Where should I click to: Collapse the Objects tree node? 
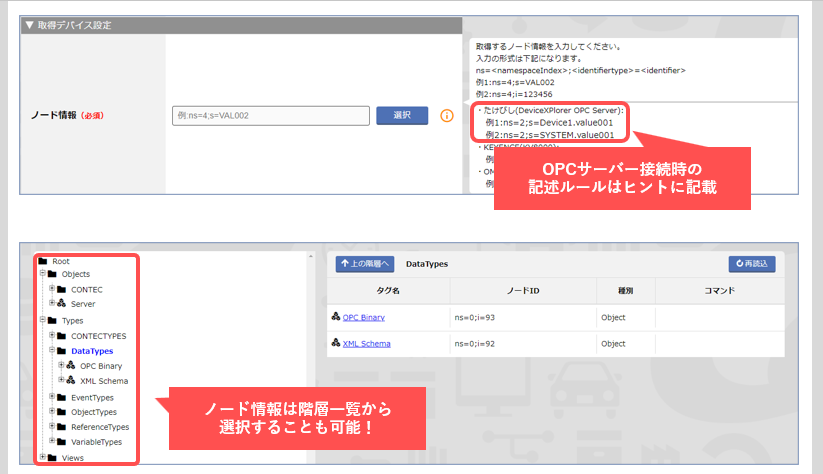(41, 274)
